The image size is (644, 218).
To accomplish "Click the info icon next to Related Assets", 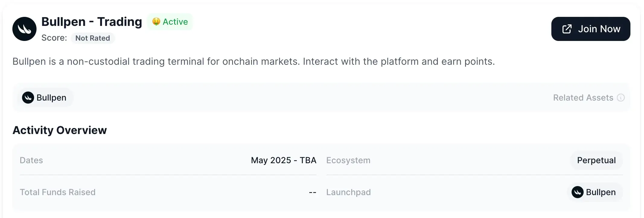I will (621, 98).
